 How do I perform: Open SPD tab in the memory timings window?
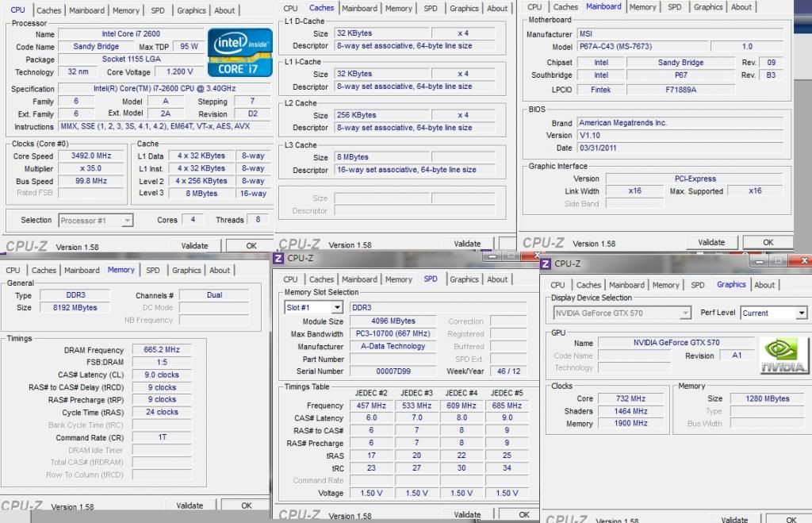[153, 271]
